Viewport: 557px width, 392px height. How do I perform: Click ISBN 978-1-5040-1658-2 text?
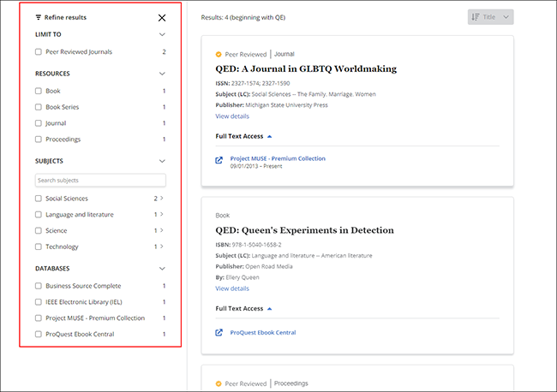click(249, 245)
